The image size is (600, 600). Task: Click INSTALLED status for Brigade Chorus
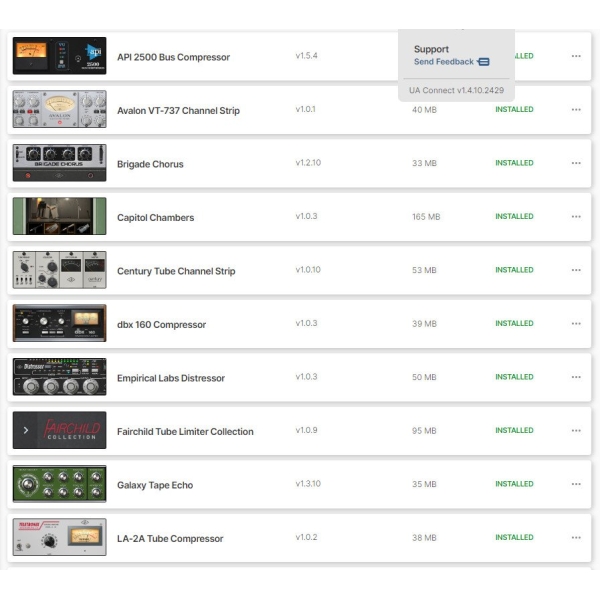[x=514, y=163]
